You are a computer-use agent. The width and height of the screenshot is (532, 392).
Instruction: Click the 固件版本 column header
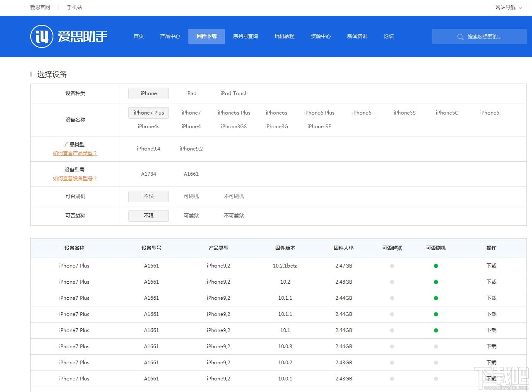285,248
